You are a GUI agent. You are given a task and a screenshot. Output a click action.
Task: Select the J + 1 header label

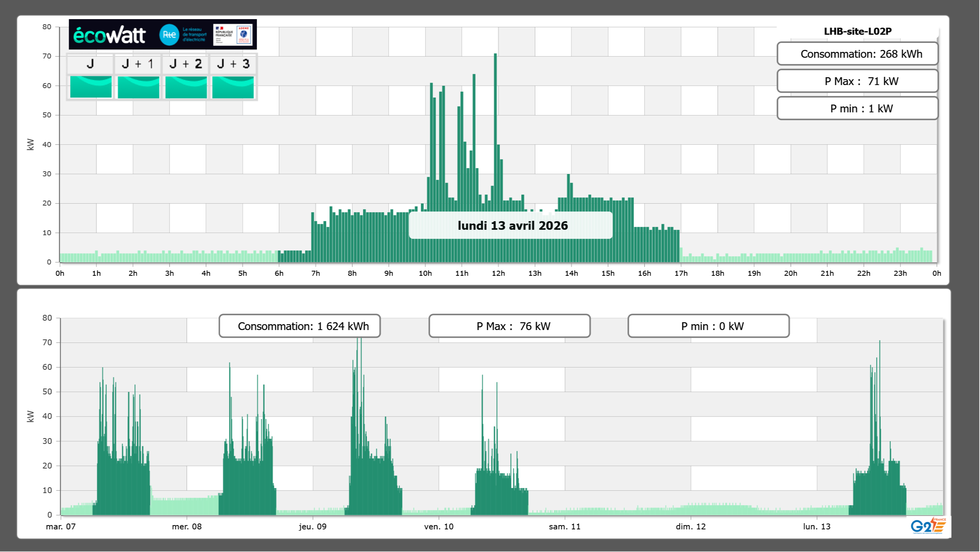[138, 64]
